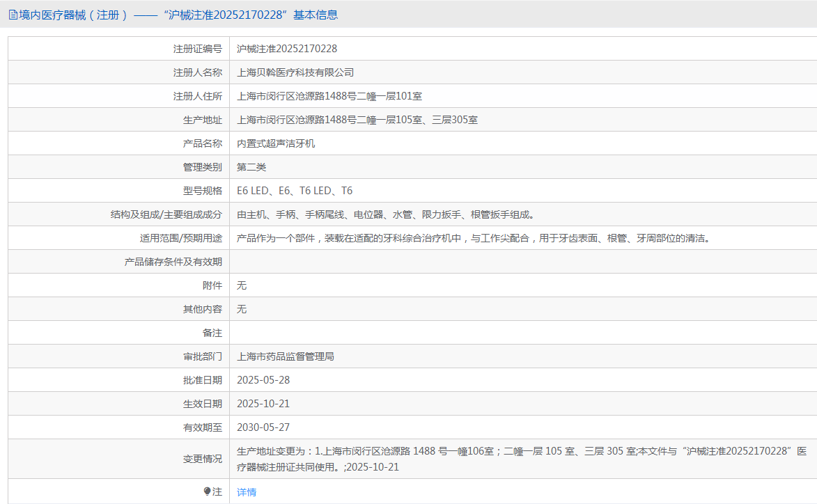Click the 适用范围/预期用途 description text
The width and height of the screenshot is (817, 504).
click(473, 238)
